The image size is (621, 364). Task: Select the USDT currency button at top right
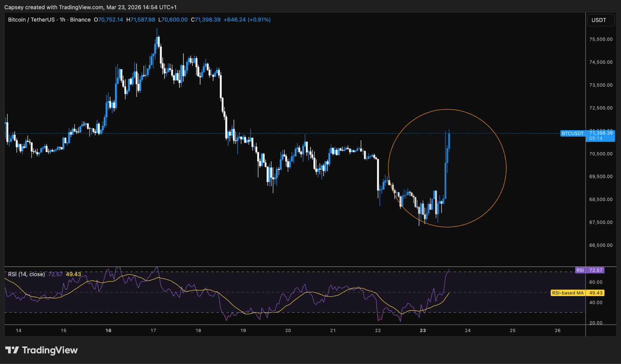click(x=600, y=20)
